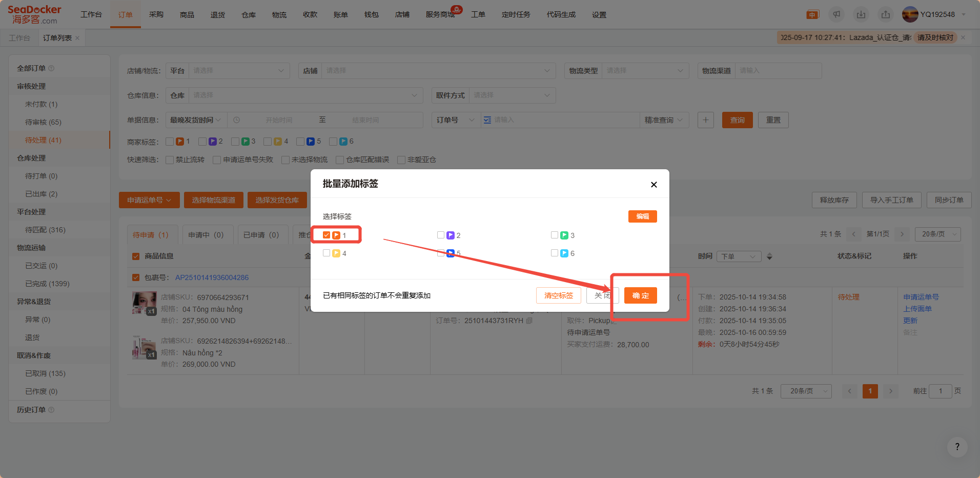Viewport: 980px width, 478px height.
Task: Switch to the 申请中 (0) tab
Action: click(206, 235)
